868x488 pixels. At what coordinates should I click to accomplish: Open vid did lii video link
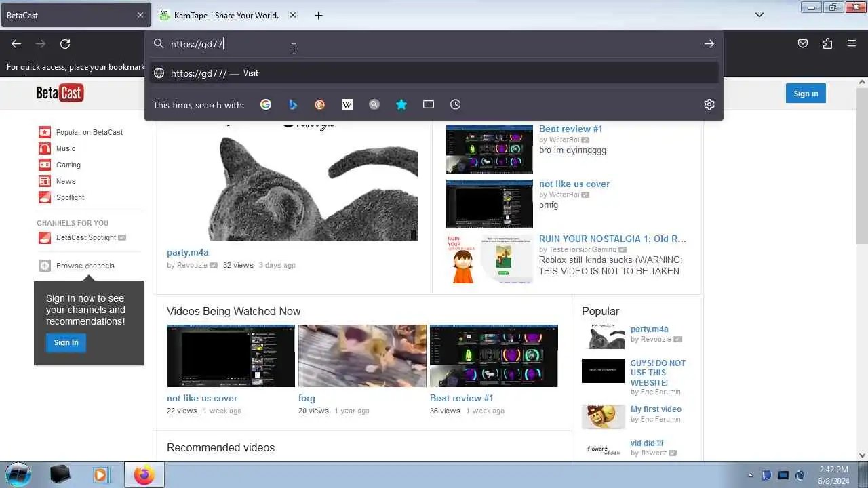(647, 443)
